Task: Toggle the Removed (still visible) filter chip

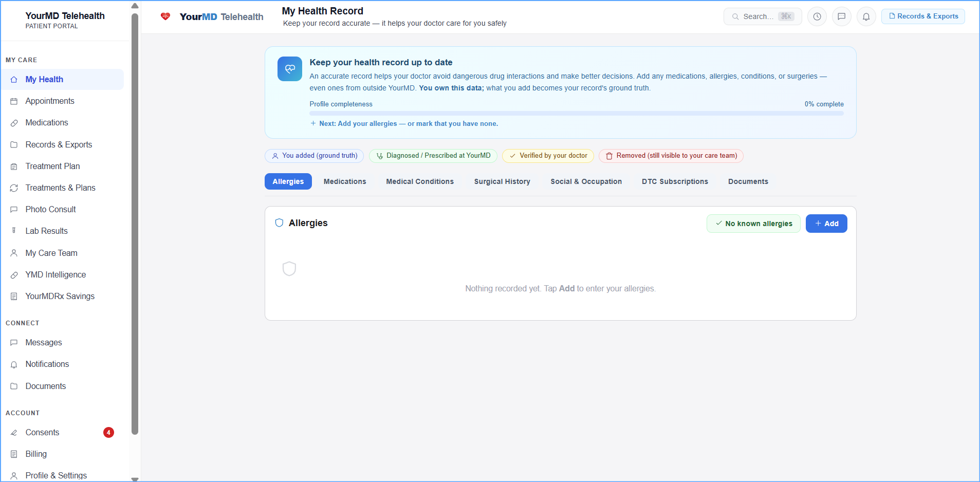Action: 671,156
